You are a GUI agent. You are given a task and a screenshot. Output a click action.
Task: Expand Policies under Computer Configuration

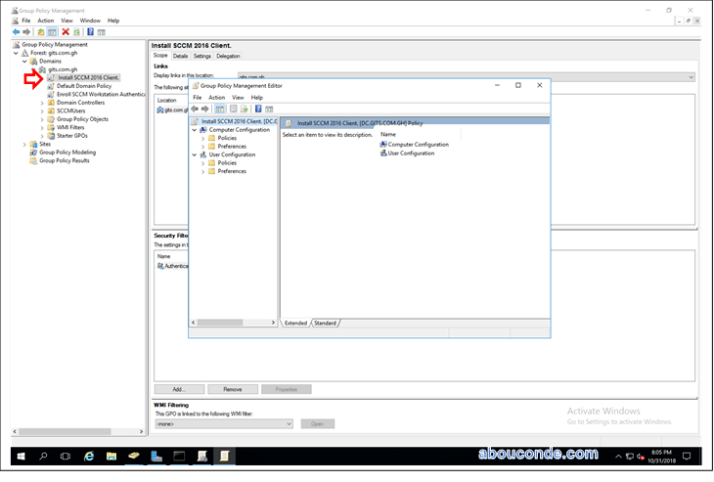point(203,137)
